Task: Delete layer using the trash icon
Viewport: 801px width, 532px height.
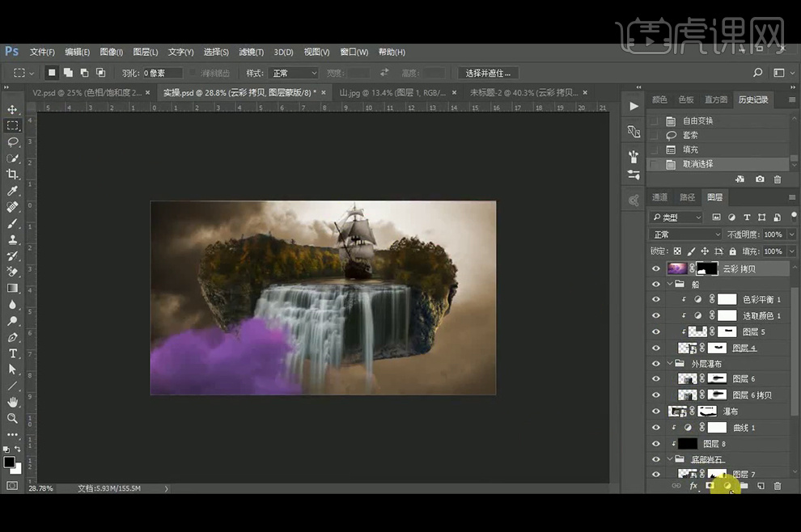Action: (x=778, y=486)
